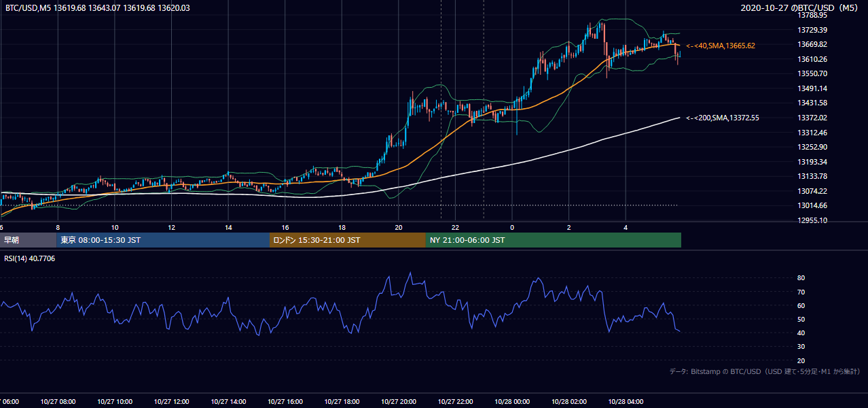Screen dimensions: 868x408
Task: Click the 10/27 14:00 date label
Action: click(228, 402)
